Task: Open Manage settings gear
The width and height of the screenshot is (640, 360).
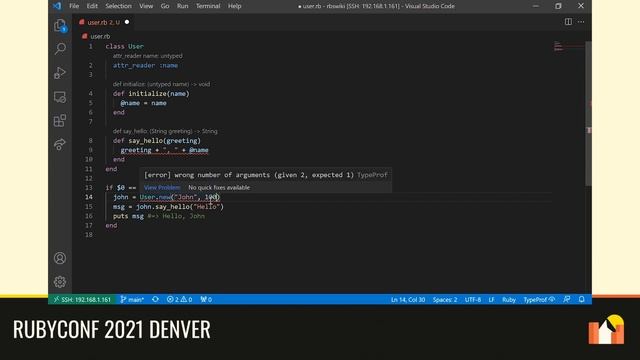Action: pos(60,282)
